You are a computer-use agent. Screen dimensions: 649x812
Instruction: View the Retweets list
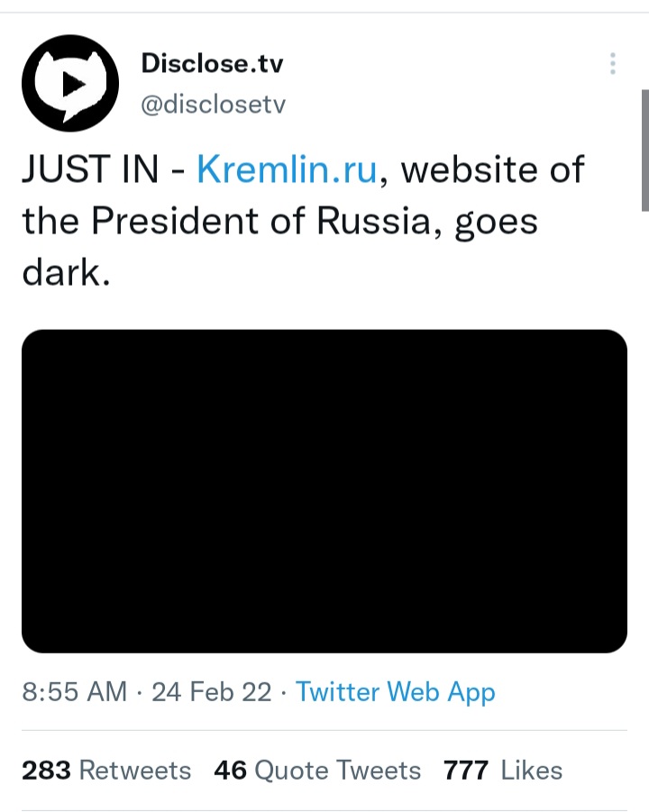tap(106, 770)
